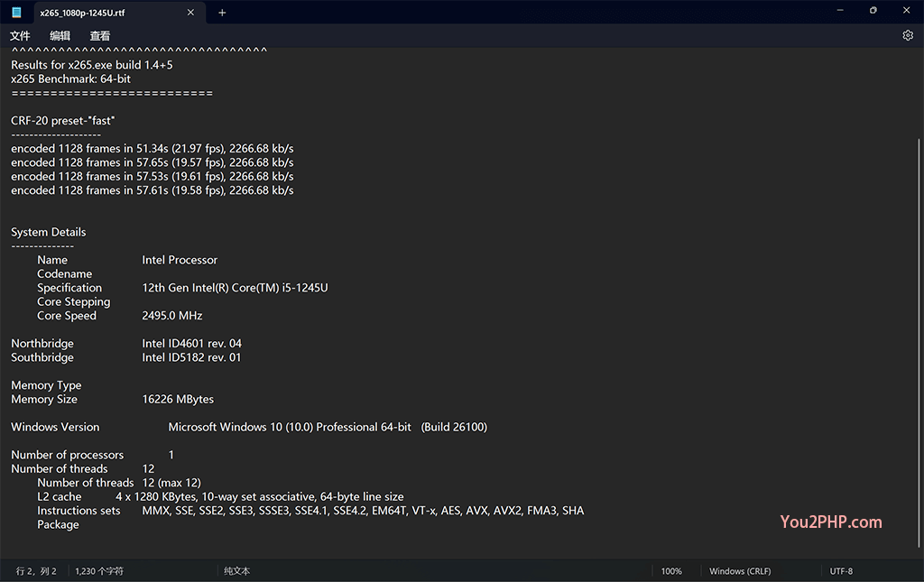Open the Windows (CRLF) line ending selector
This screenshot has height=582, width=924.
coord(740,571)
